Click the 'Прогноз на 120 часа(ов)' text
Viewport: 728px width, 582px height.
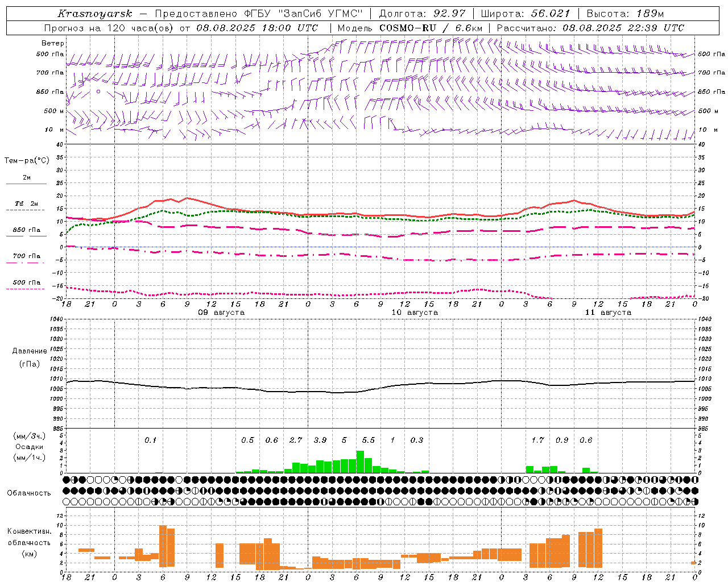(109, 28)
